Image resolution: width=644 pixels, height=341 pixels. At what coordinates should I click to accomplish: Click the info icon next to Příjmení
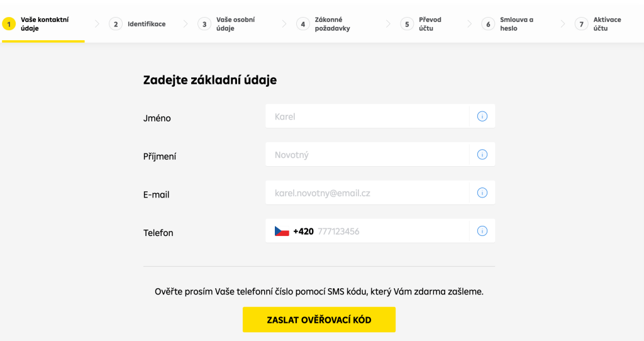(x=482, y=155)
